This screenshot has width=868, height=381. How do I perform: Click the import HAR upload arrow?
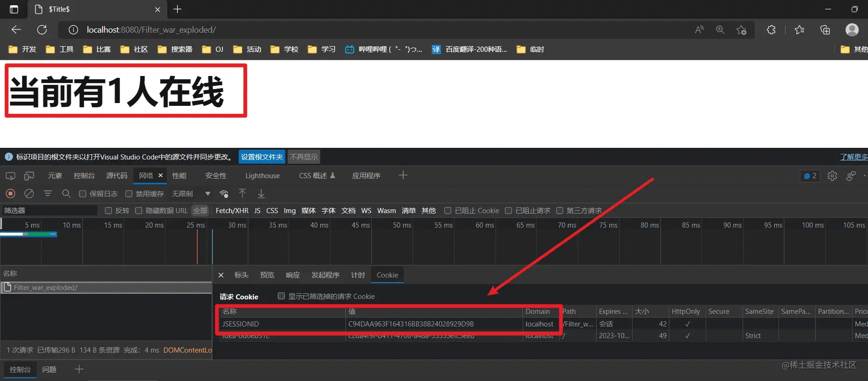(242, 194)
